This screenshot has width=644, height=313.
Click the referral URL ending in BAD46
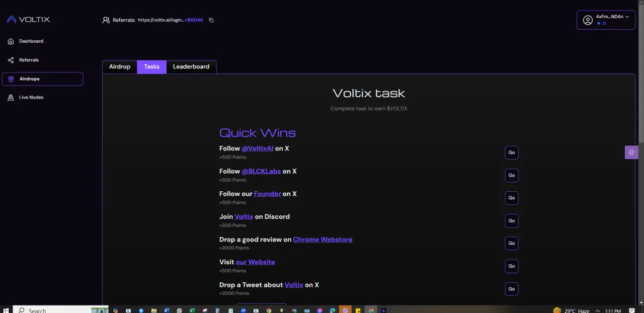[170, 20]
